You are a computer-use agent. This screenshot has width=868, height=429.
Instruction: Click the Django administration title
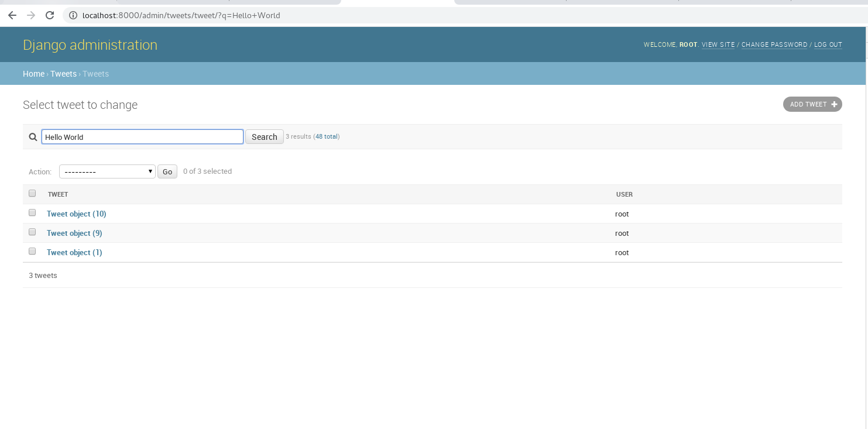point(90,45)
